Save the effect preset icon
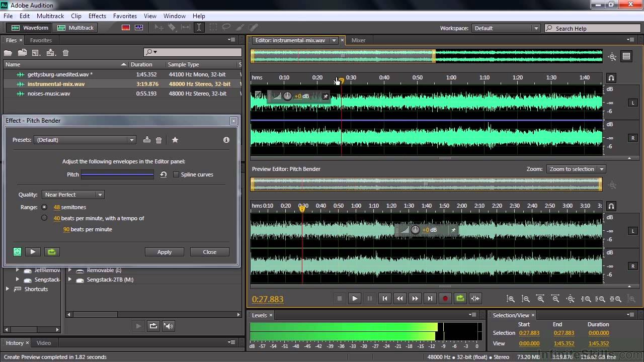The width and height of the screenshot is (644, 362). point(147,140)
